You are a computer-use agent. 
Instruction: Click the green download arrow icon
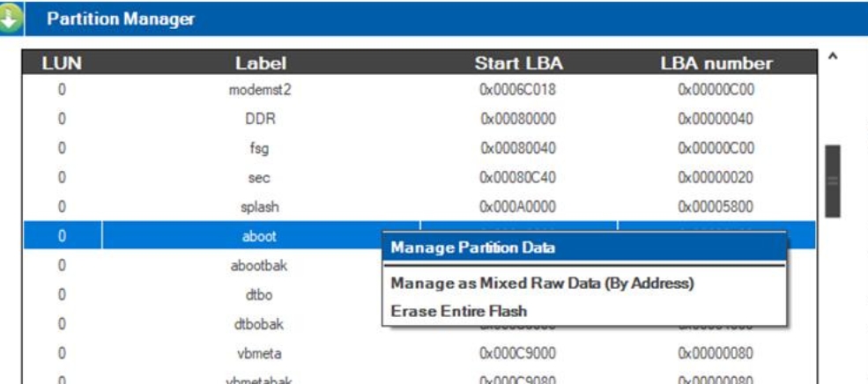[x=11, y=18]
